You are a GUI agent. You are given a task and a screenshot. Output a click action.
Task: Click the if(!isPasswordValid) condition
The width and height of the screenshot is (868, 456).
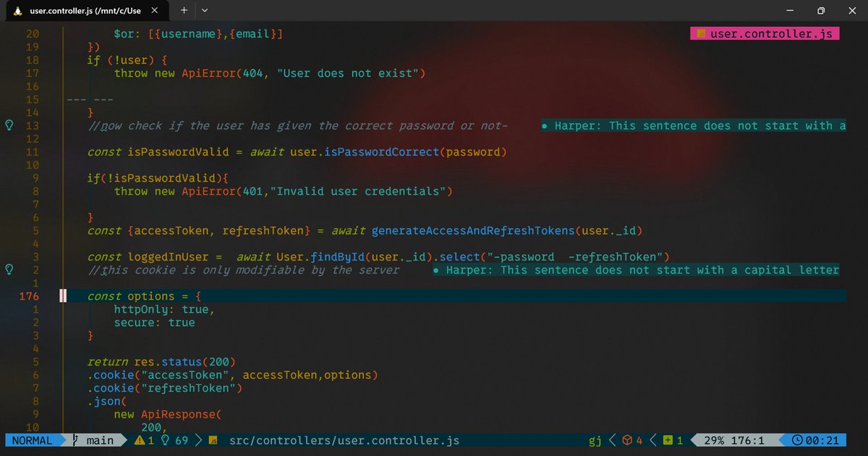point(158,178)
